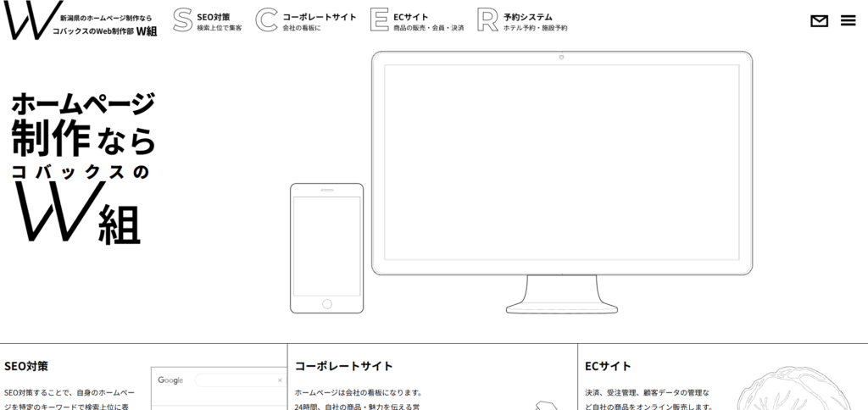
Task: Click the コーポレートサイト heading in the bottom section
Action: tap(343, 367)
